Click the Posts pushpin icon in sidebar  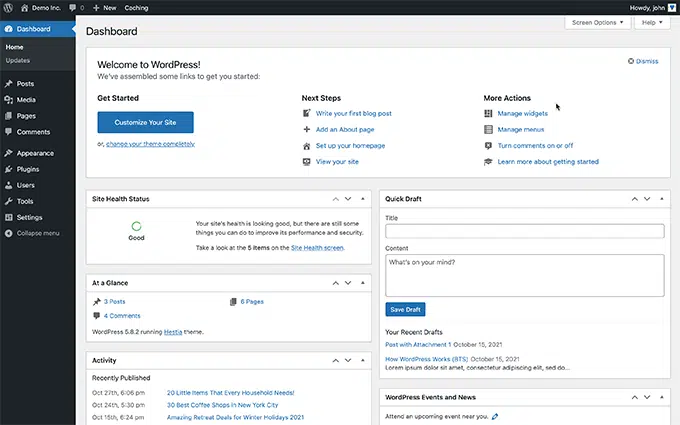click(8, 84)
